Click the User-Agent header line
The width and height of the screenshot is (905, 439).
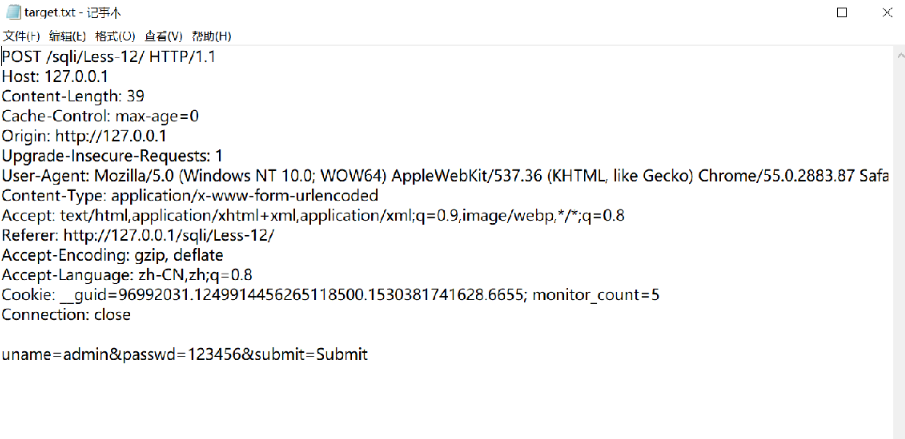coord(400,176)
